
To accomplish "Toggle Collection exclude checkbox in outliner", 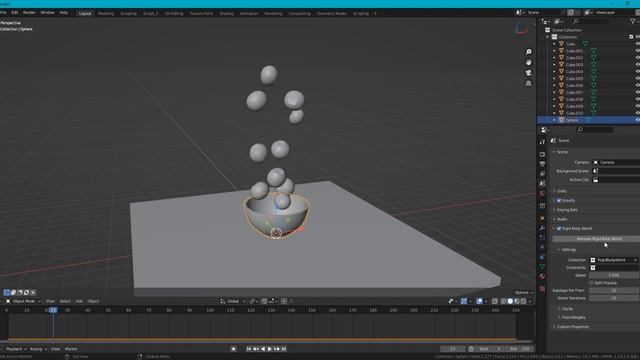I will [631, 37].
